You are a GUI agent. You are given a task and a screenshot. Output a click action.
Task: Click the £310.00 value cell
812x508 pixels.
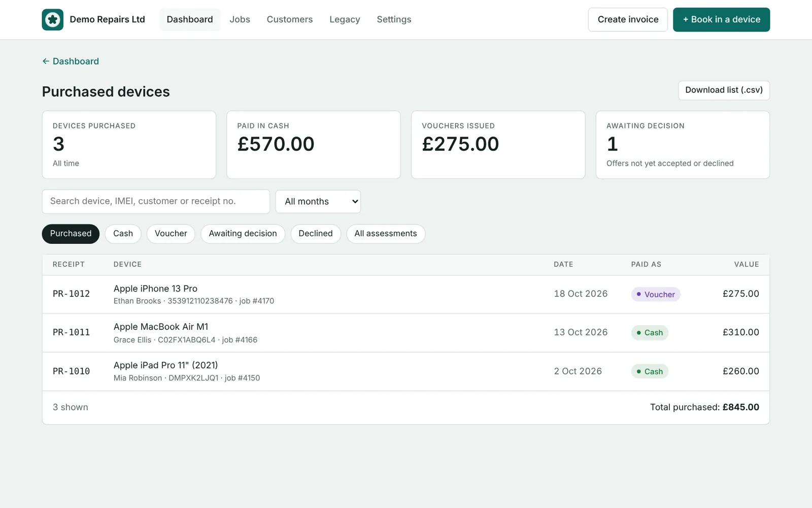(x=741, y=333)
